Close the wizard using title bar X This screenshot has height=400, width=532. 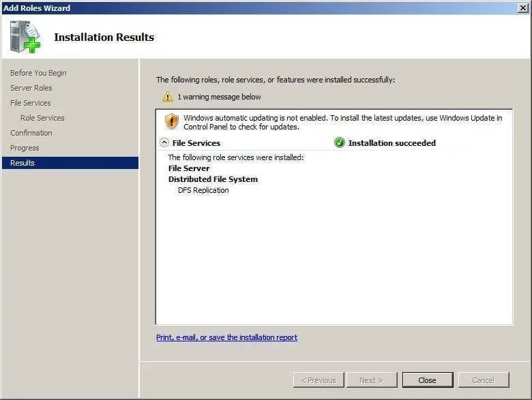(523, 7)
